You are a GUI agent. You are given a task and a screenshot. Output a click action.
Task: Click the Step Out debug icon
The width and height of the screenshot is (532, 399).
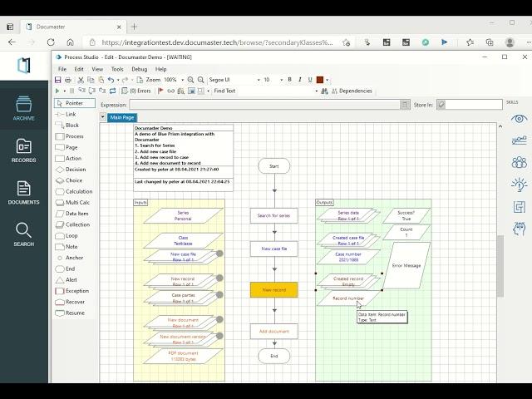tap(102, 91)
